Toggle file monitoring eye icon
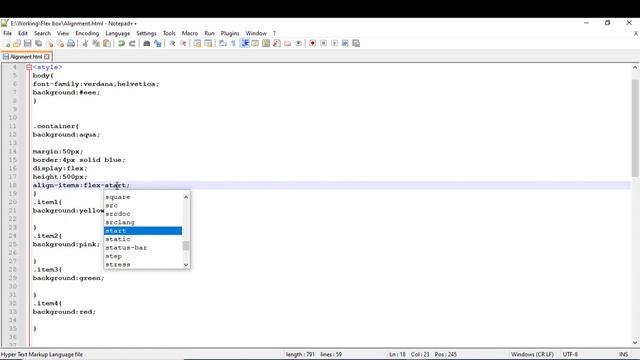This screenshot has height=360, width=640. pyautogui.click(x=299, y=43)
